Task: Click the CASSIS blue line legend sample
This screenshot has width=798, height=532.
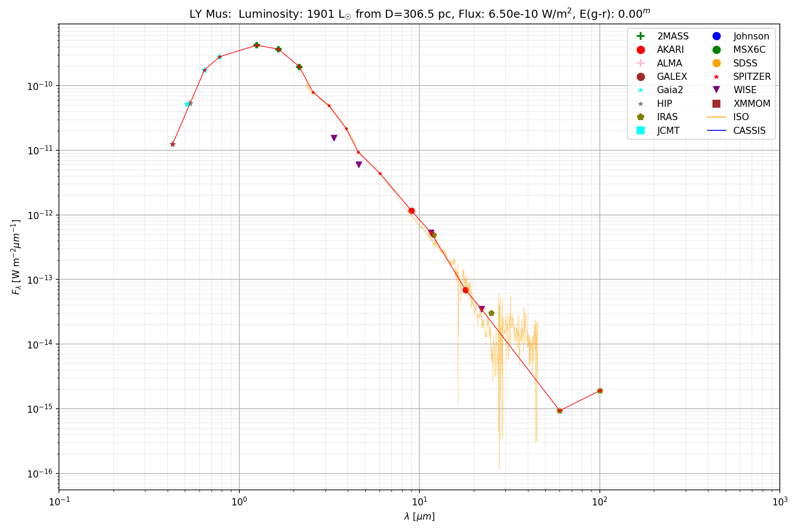Action: (x=716, y=130)
